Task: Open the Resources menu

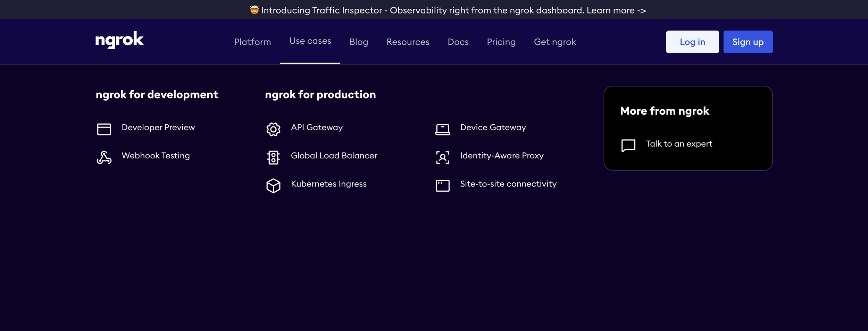Action: pos(408,42)
